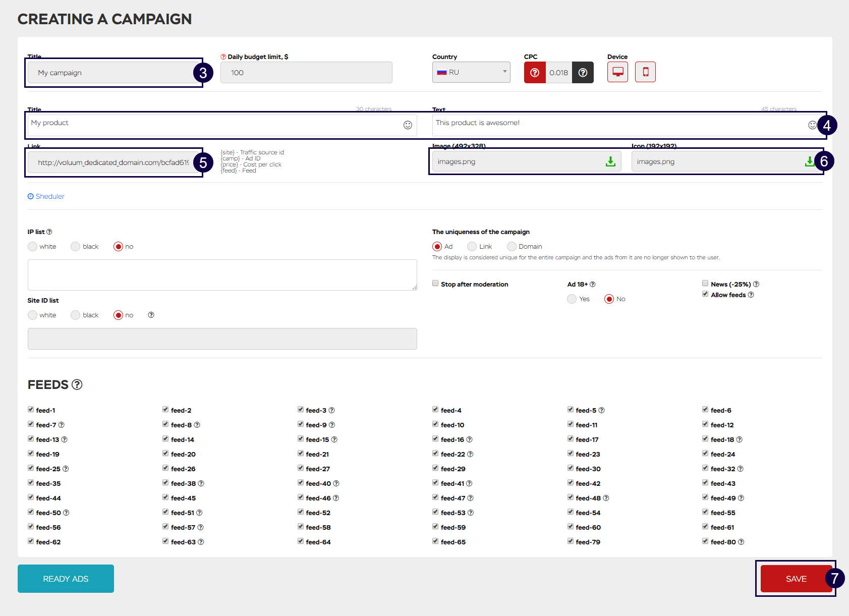
Task: Enable the Stop after moderation checkbox
Action: 435,284
